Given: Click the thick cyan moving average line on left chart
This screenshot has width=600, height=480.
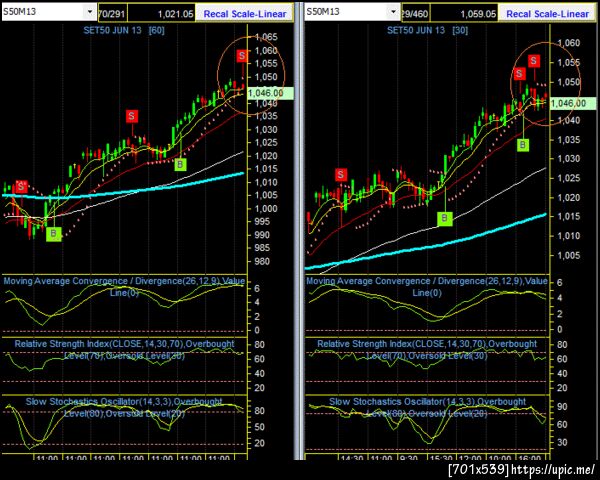Looking at the screenshot, I should coord(122,191).
